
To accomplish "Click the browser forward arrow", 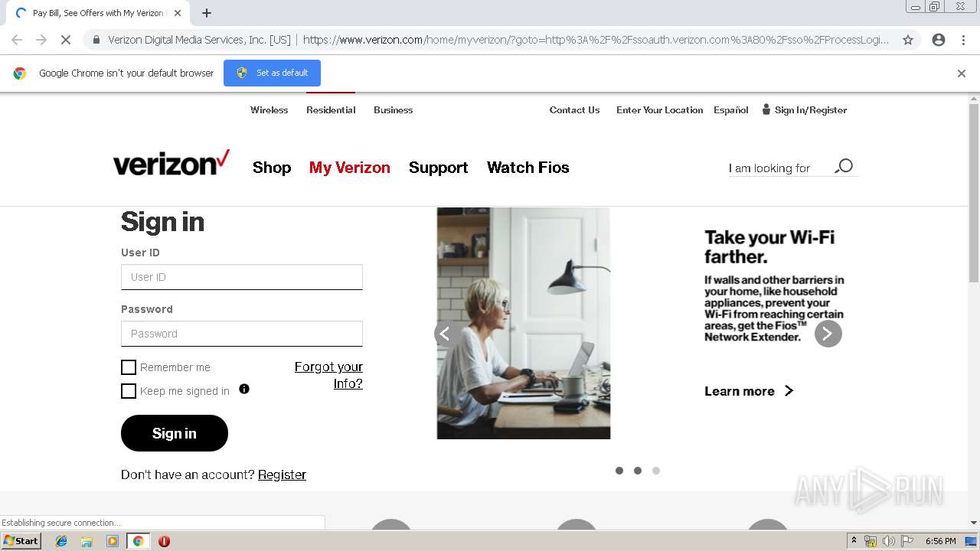I will pos(41,40).
